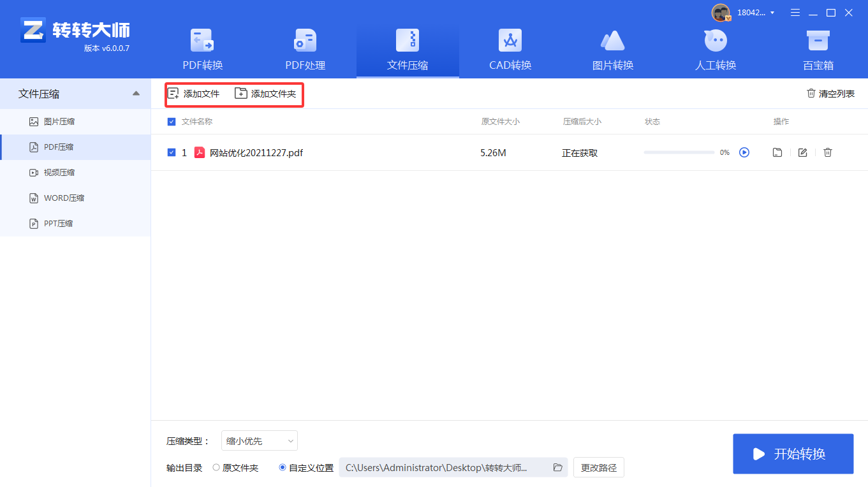
Task: Click the 操作 column header
Action: [x=781, y=122]
